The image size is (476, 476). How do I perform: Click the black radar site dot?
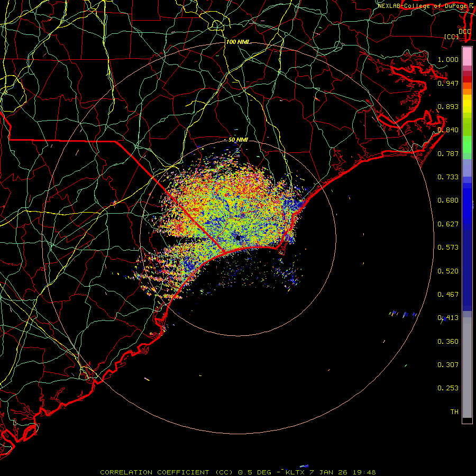[x=238, y=237]
